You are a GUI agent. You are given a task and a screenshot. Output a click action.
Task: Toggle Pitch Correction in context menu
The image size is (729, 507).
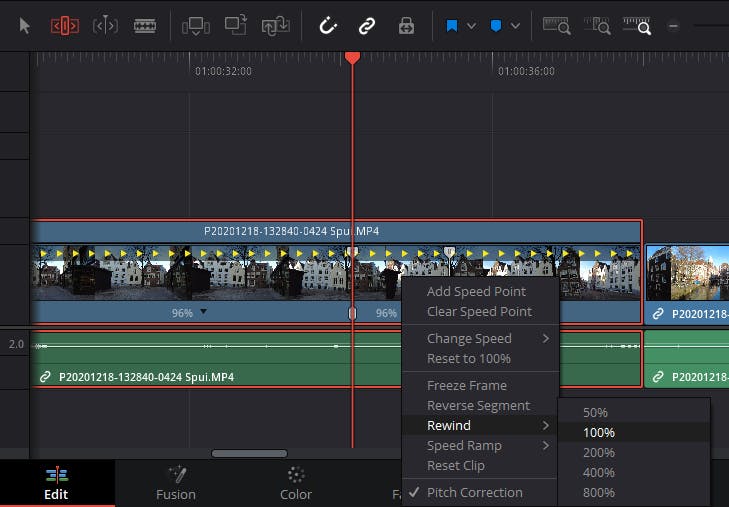[x=474, y=492]
